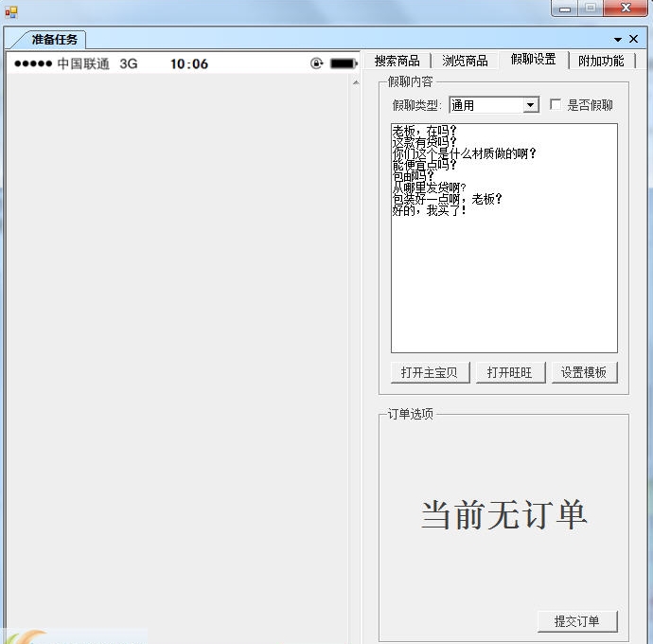653x644 pixels.
Task: Click the 当前无订单 message
Action: click(x=503, y=515)
